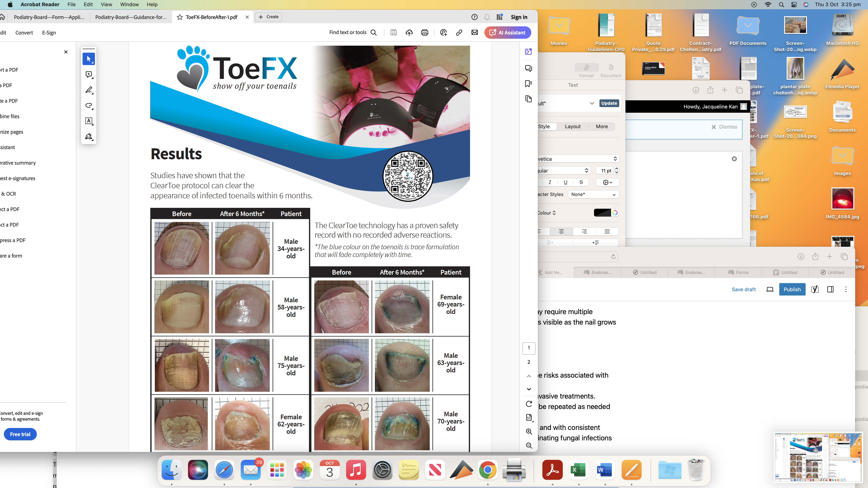Open the Acrobat help question icon

[x=474, y=17]
